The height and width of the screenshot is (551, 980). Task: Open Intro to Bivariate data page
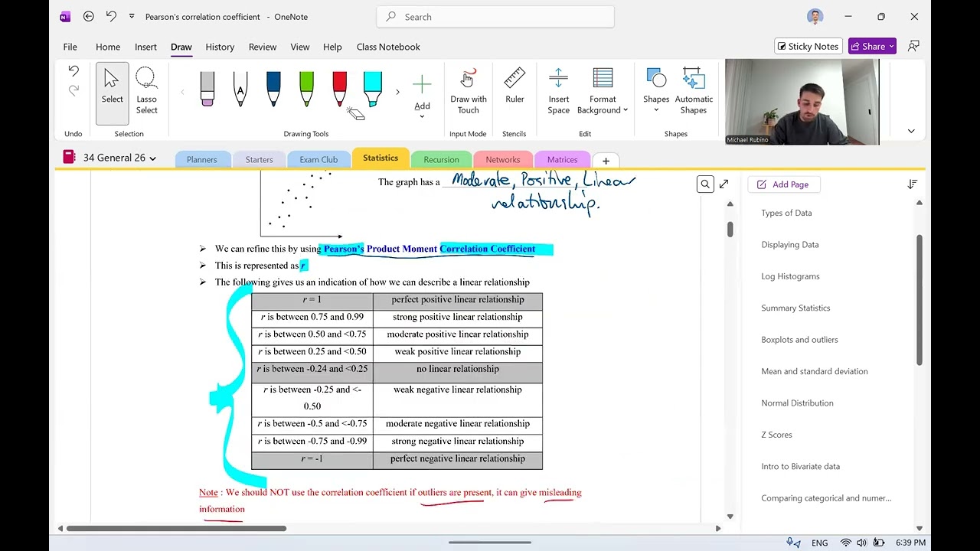coord(800,467)
